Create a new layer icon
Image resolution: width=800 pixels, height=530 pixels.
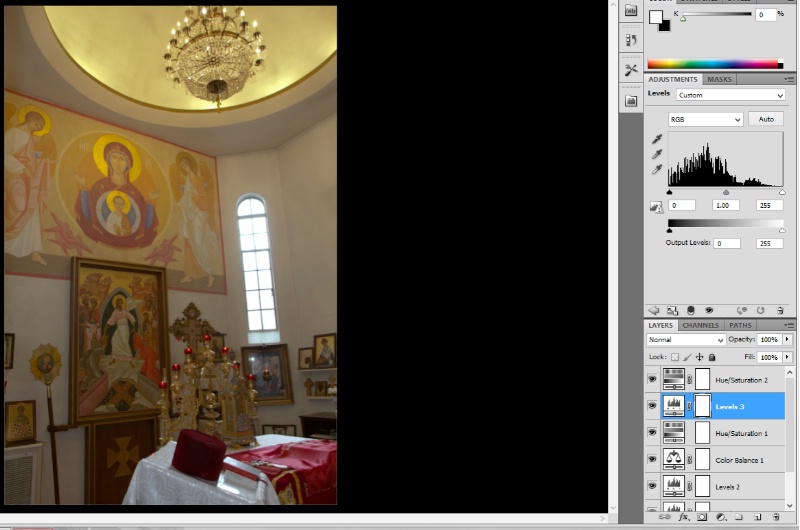pos(758,517)
